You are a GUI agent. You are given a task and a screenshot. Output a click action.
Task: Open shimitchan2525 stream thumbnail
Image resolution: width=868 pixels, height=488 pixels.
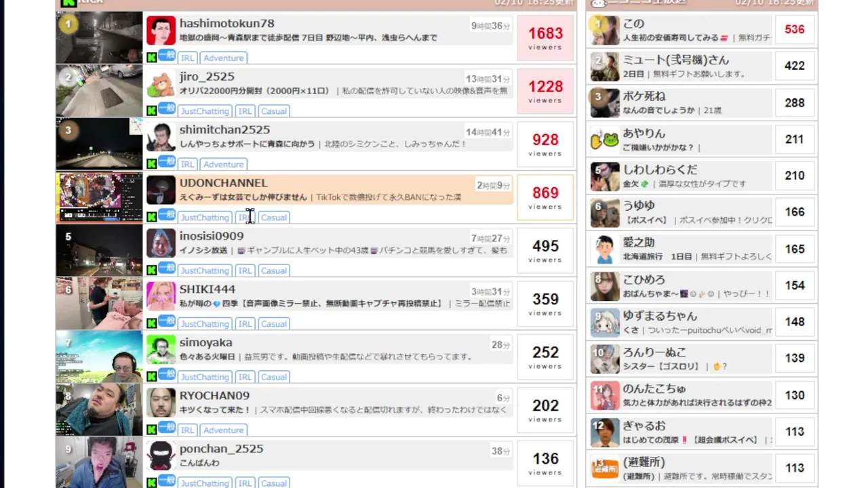tap(99, 144)
